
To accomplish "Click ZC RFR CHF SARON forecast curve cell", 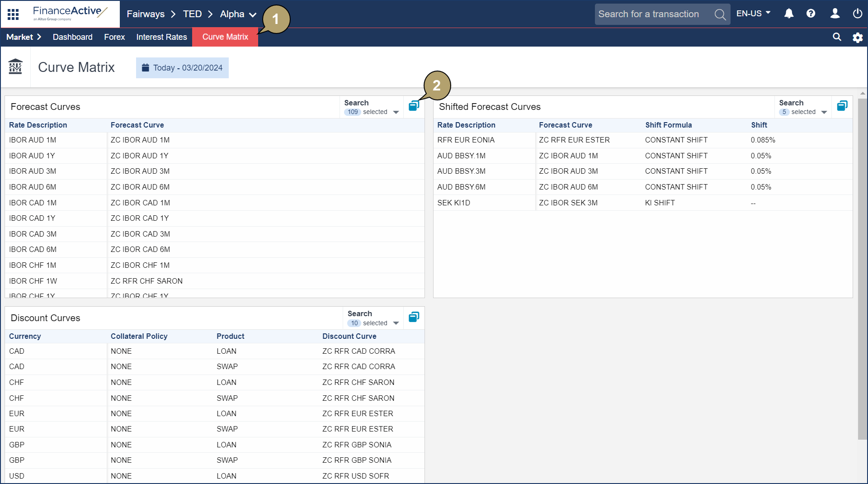I will pos(146,281).
